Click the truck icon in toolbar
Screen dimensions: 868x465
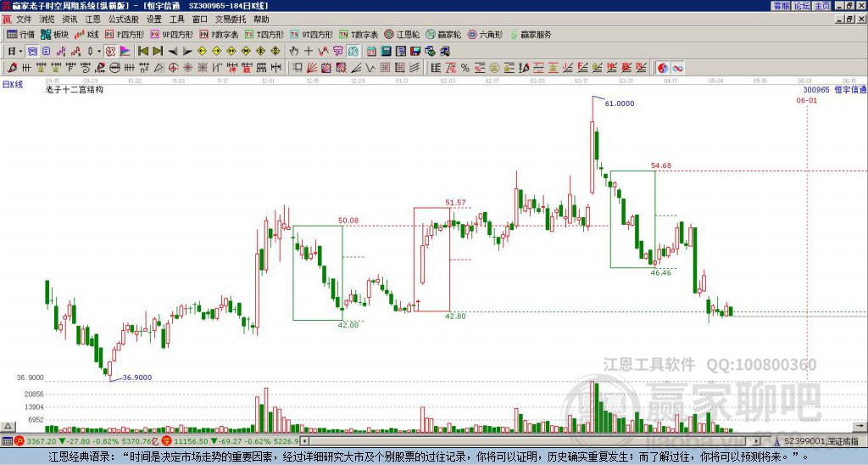point(444,52)
